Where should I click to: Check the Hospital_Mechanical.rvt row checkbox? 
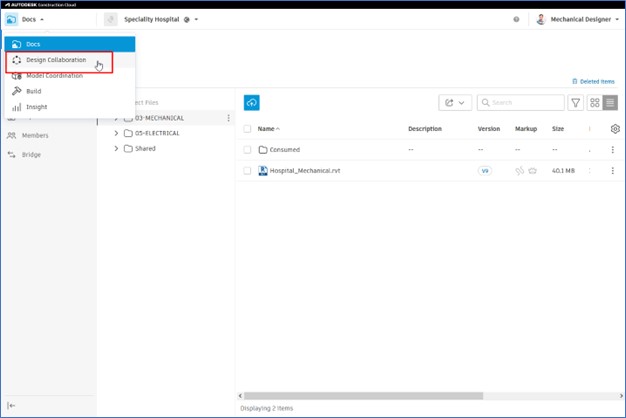pos(247,171)
